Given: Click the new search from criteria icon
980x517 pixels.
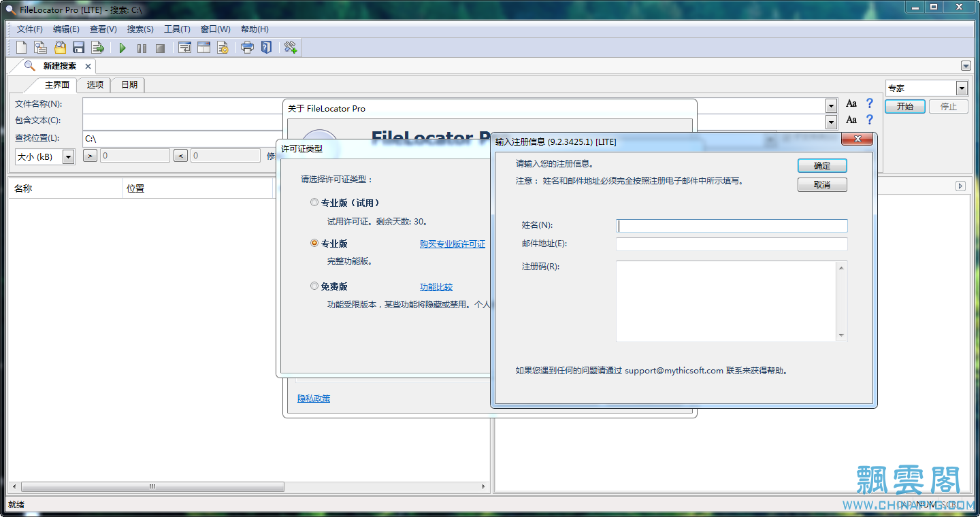Looking at the screenshot, I should (x=41, y=48).
